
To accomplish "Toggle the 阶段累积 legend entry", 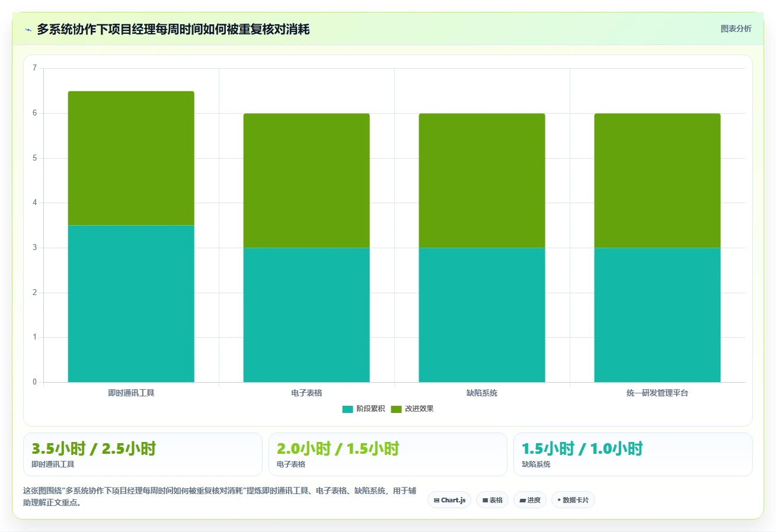I will (363, 409).
